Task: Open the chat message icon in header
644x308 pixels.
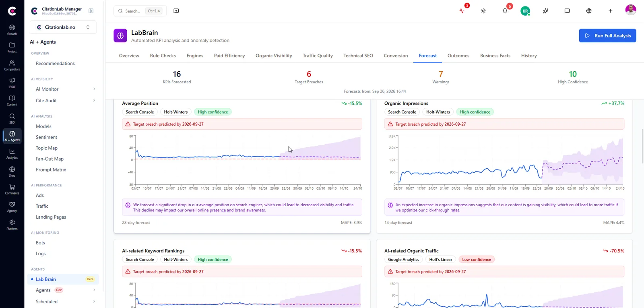Action: coord(567,11)
